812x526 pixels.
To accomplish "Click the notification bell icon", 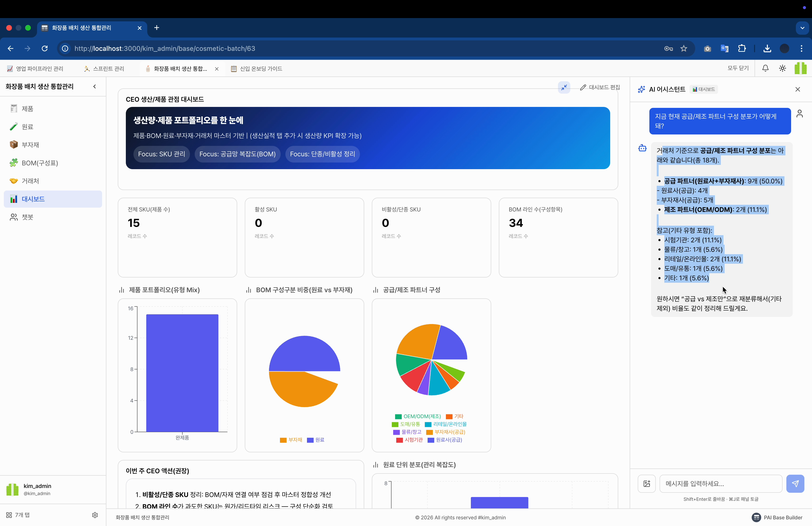I will click(765, 68).
